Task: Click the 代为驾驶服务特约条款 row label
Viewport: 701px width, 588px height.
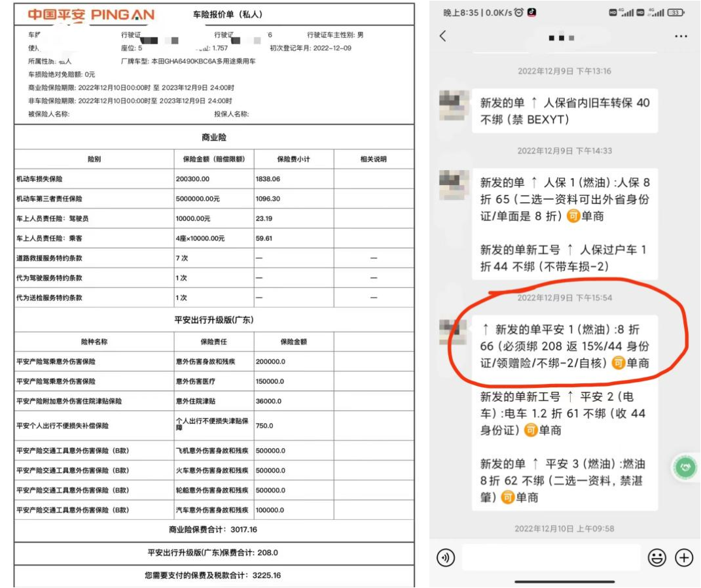Action: click(x=49, y=278)
